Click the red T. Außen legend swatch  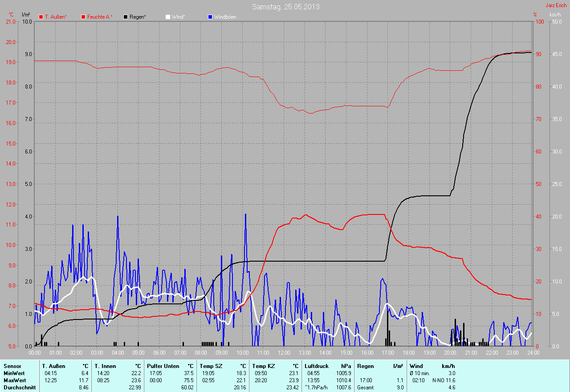pyautogui.click(x=41, y=17)
